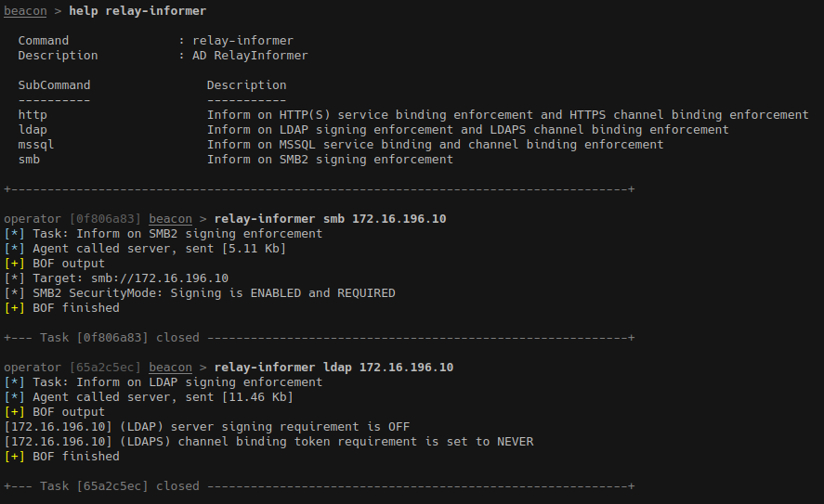Click the beacon link in the help prompt
Image resolution: width=824 pixels, height=504 pixels.
(25, 11)
